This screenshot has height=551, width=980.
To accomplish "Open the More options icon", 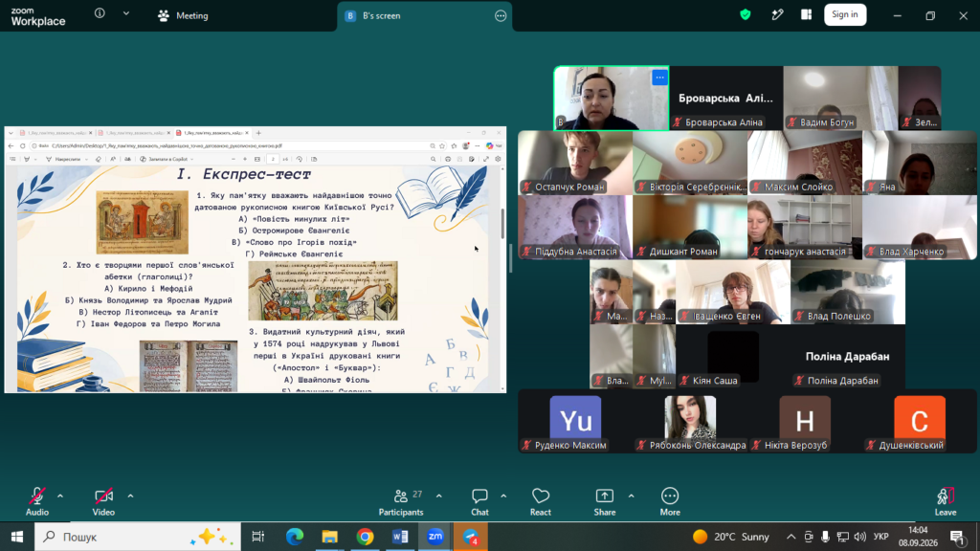I will point(670,496).
